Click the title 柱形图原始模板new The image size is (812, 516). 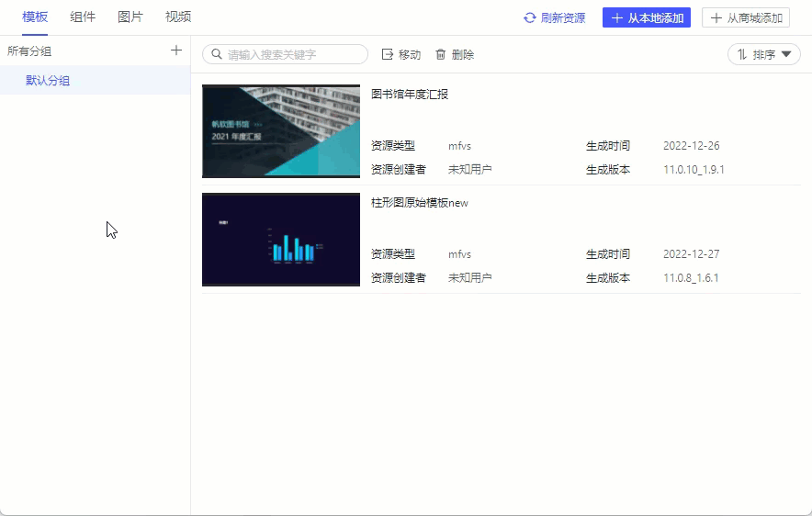point(420,203)
